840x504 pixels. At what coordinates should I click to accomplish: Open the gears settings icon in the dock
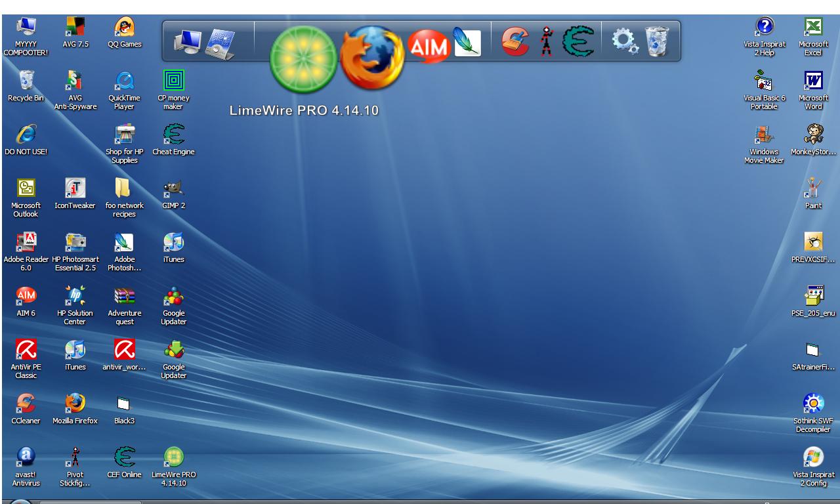point(624,41)
